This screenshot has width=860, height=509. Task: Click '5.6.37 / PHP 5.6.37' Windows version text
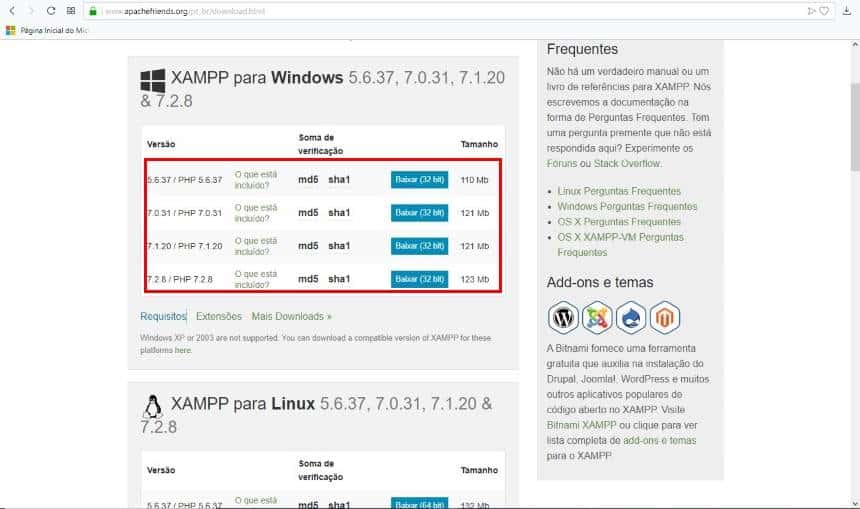(x=184, y=180)
